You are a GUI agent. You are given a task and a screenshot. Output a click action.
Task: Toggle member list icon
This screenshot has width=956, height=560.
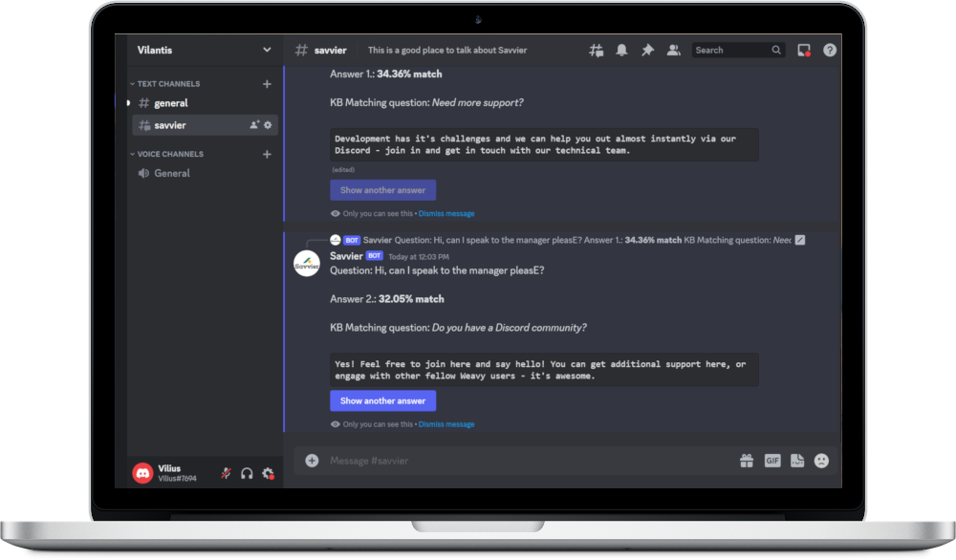point(673,50)
